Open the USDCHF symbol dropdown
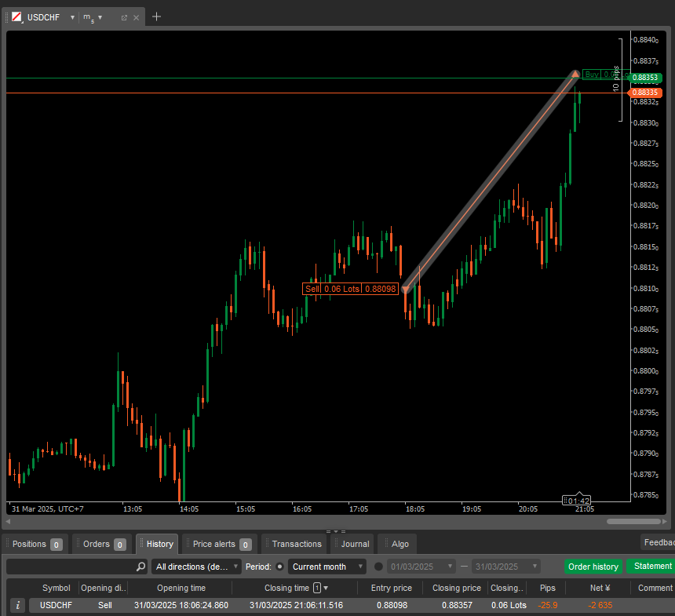 (72, 17)
